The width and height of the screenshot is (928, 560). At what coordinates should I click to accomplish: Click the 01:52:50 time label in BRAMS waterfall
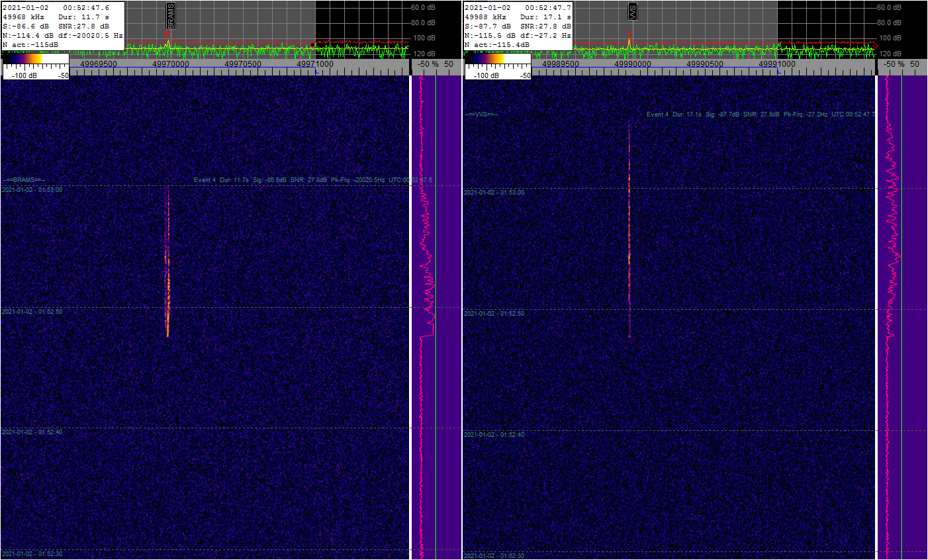(32, 311)
